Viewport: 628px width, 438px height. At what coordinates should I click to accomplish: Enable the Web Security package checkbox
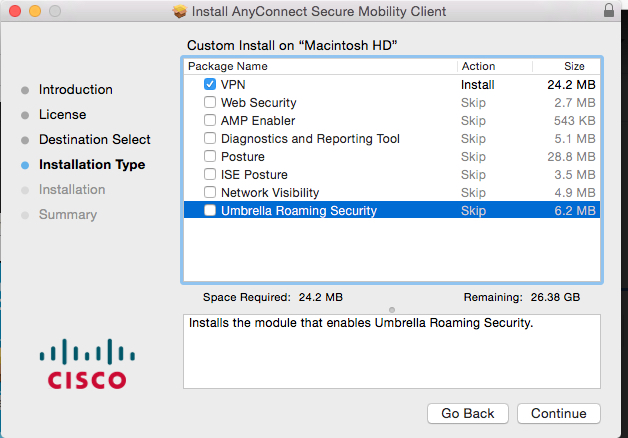point(210,102)
